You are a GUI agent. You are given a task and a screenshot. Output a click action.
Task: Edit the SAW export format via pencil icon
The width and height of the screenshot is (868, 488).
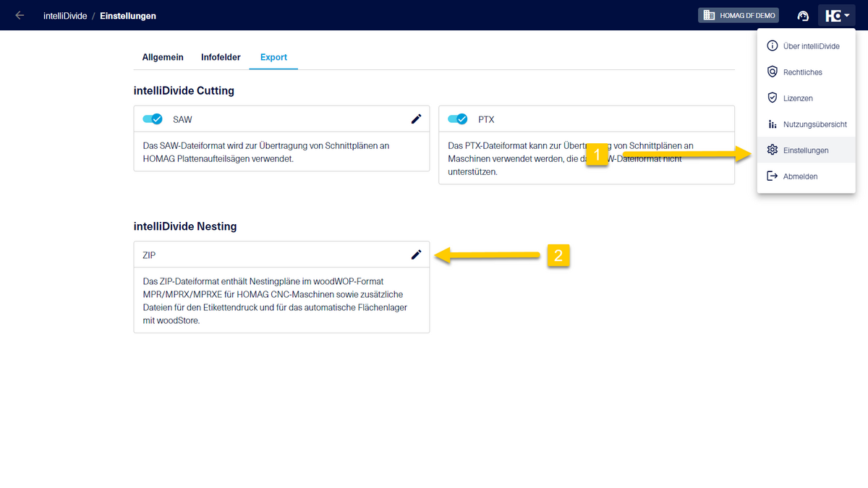416,119
